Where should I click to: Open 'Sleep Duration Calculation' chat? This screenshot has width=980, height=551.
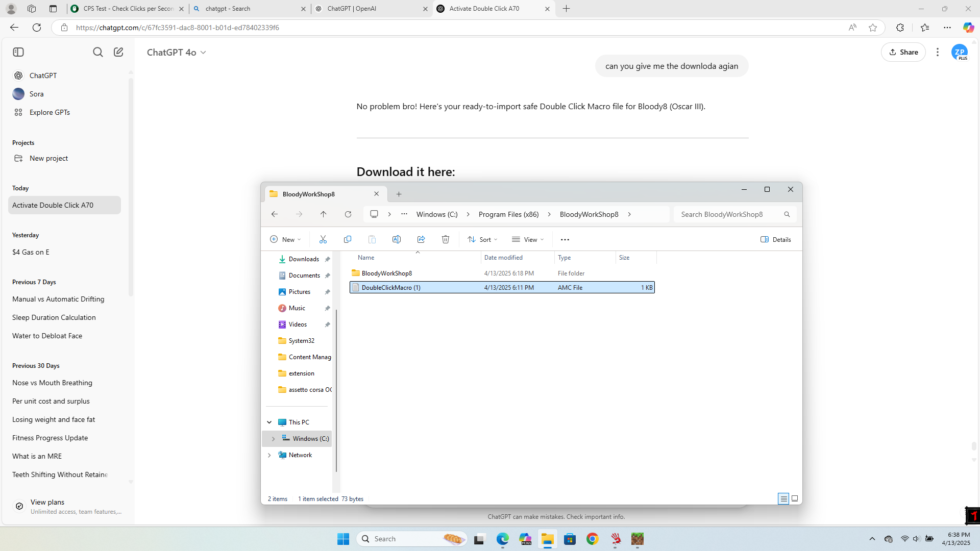(x=54, y=317)
